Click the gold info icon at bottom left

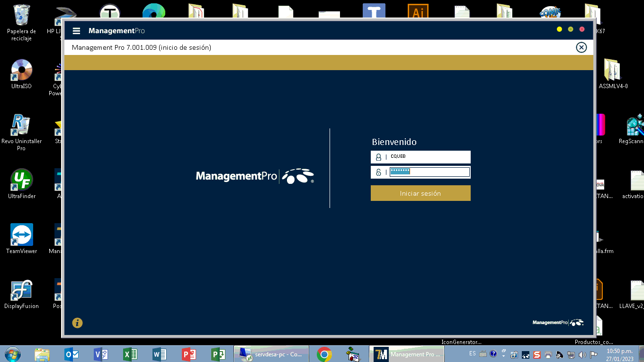77,323
